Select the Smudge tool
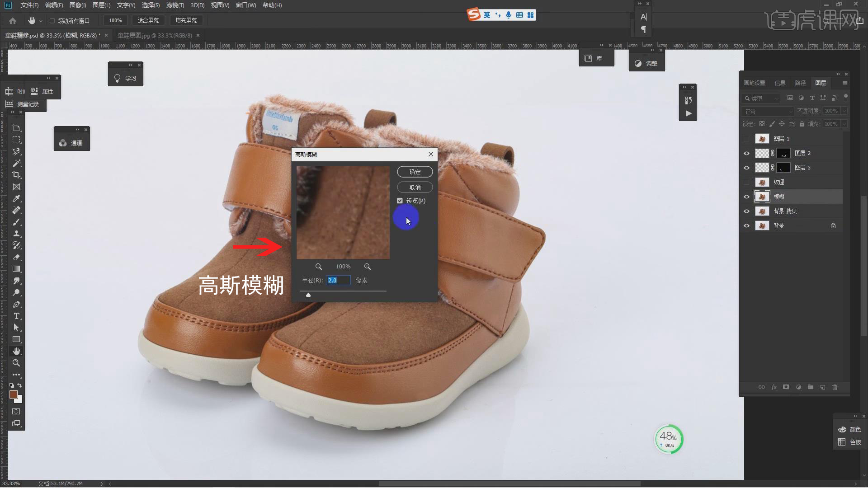This screenshot has height=488, width=868. coord(16,281)
